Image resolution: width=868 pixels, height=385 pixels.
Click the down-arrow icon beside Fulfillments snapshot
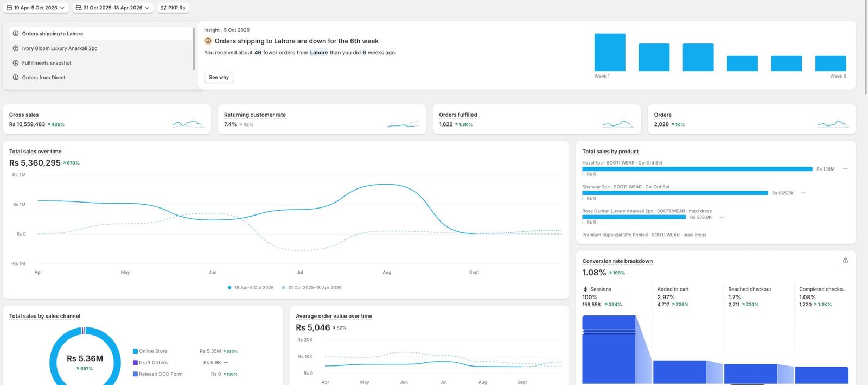point(16,63)
